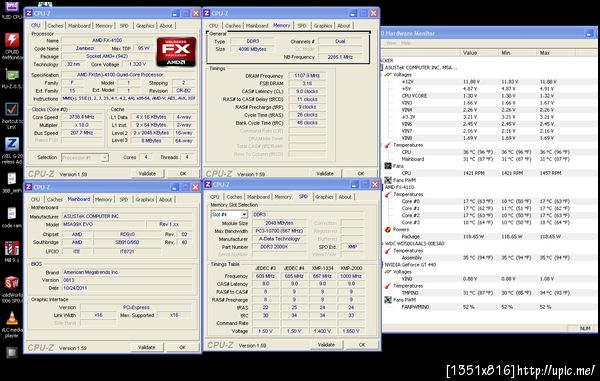The height and width of the screenshot is (381, 600).
Task: Click OK in the Memory-tab CPU-Z window
Action: click(x=360, y=173)
